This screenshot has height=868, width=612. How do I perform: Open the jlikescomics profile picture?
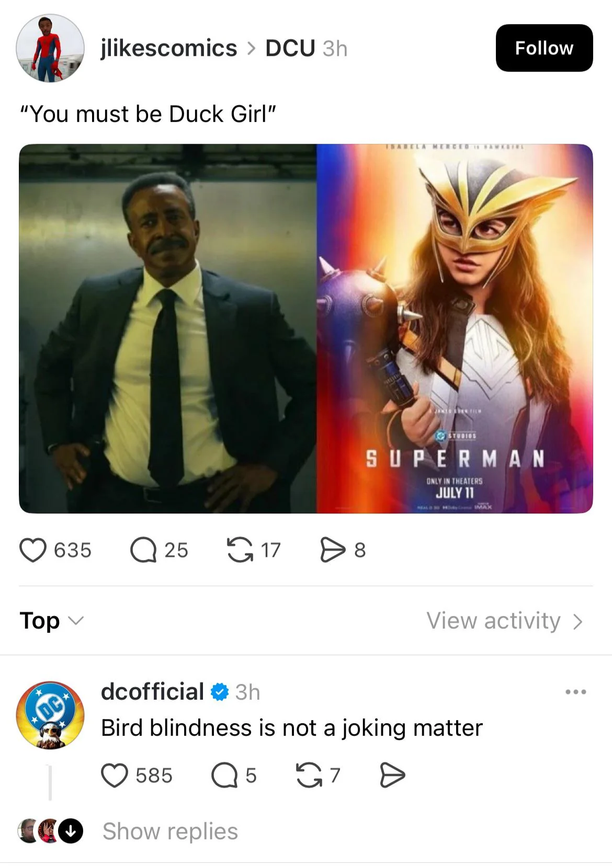50,48
